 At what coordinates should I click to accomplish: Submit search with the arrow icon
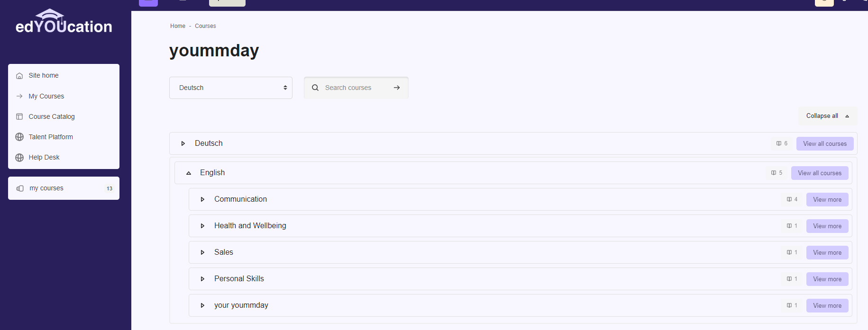point(397,88)
